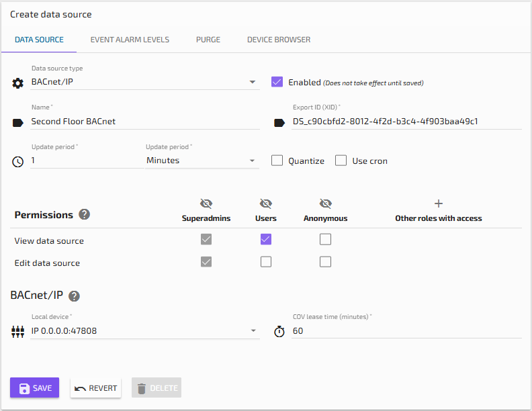Open the Data source type dropdown
Viewport: 532px width, 411px height.
(144, 82)
